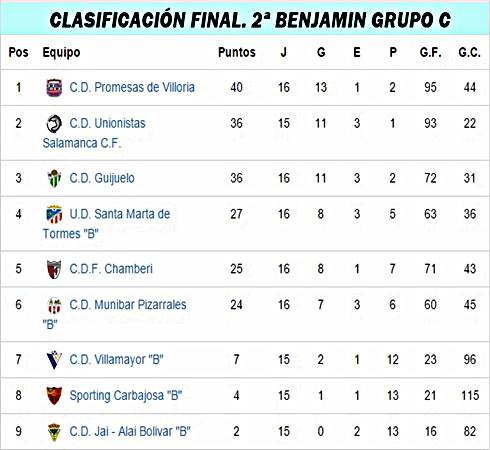Click the C.D. Villamayor "B" badge

54,360
